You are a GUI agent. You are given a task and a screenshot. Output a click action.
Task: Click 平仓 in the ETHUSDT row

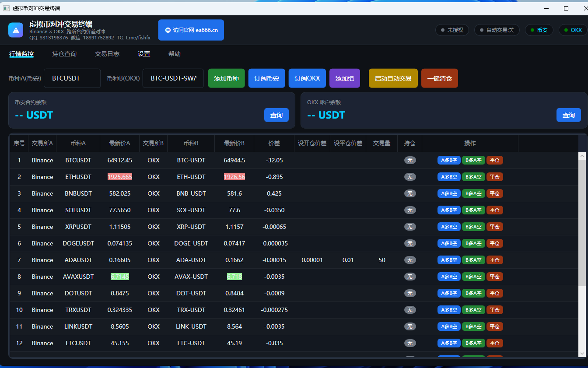495,177
